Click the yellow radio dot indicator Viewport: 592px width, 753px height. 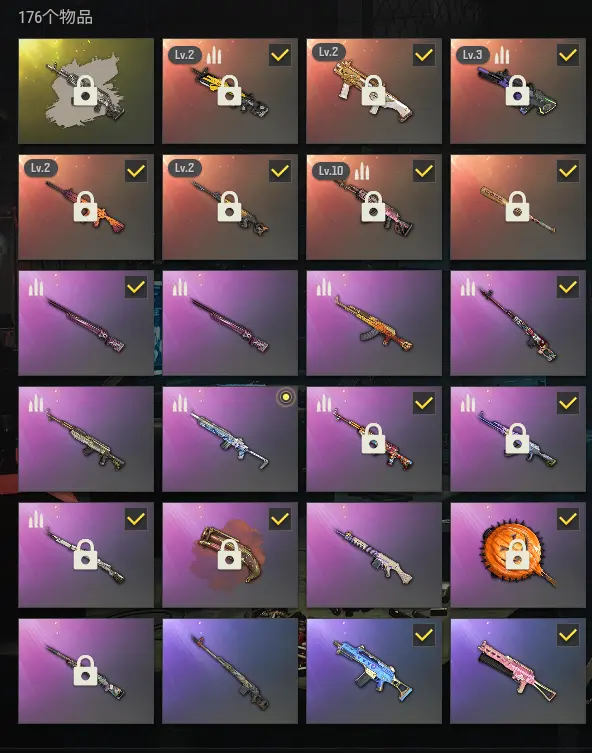click(286, 397)
